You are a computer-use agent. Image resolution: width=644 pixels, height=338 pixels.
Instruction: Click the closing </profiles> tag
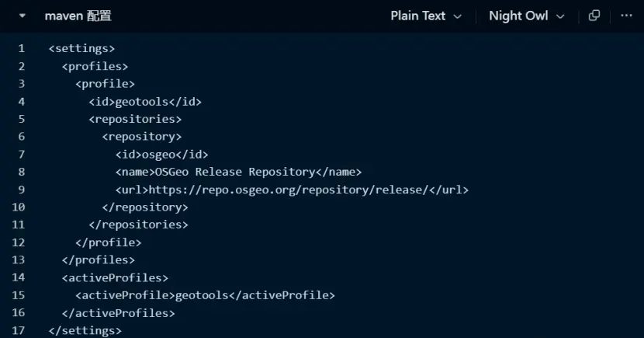[x=98, y=260]
